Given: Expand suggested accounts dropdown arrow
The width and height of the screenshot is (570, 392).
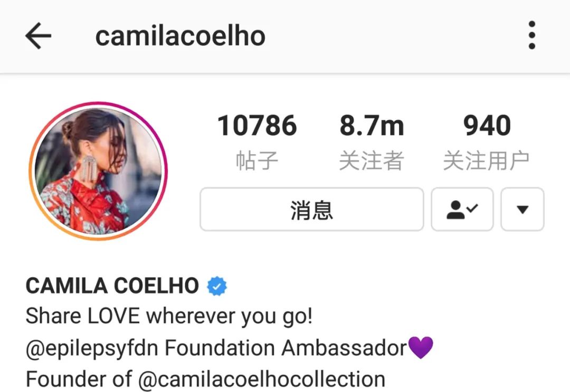Looking at the screenshot, I should tap(522, 209).
